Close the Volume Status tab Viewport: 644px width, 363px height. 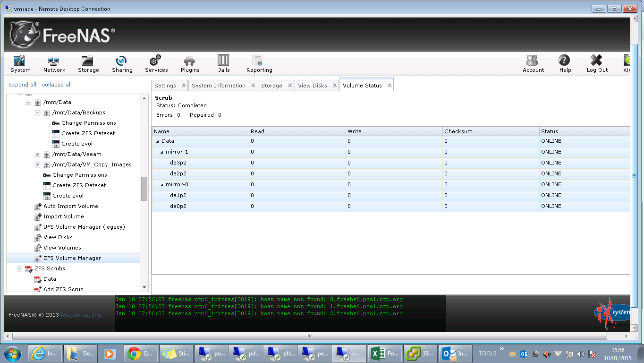click(x=390, y=86)
